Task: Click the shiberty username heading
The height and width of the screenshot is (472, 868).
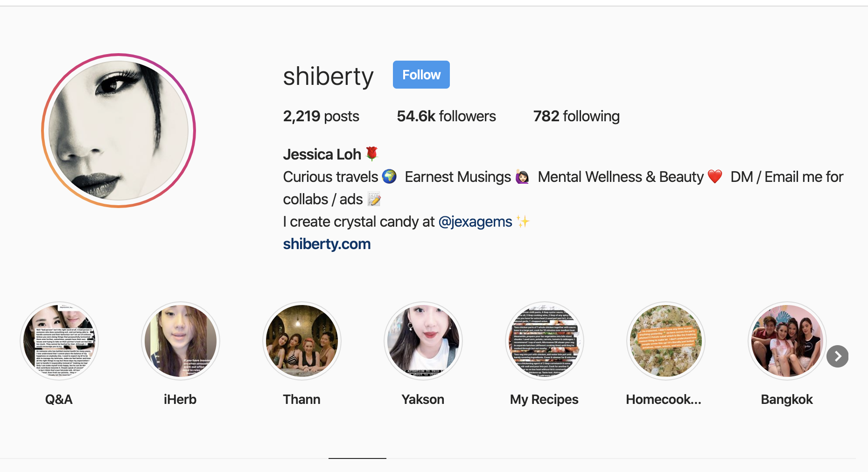Action: pos(328,76)
